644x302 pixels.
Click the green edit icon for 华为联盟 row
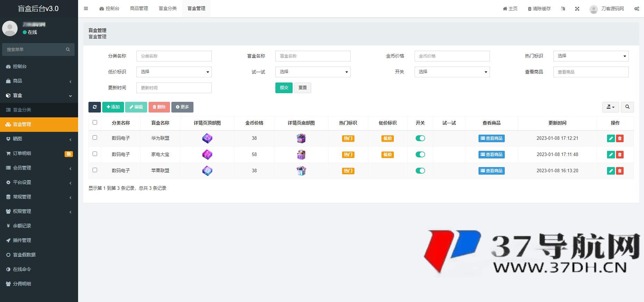click(611, 138)
